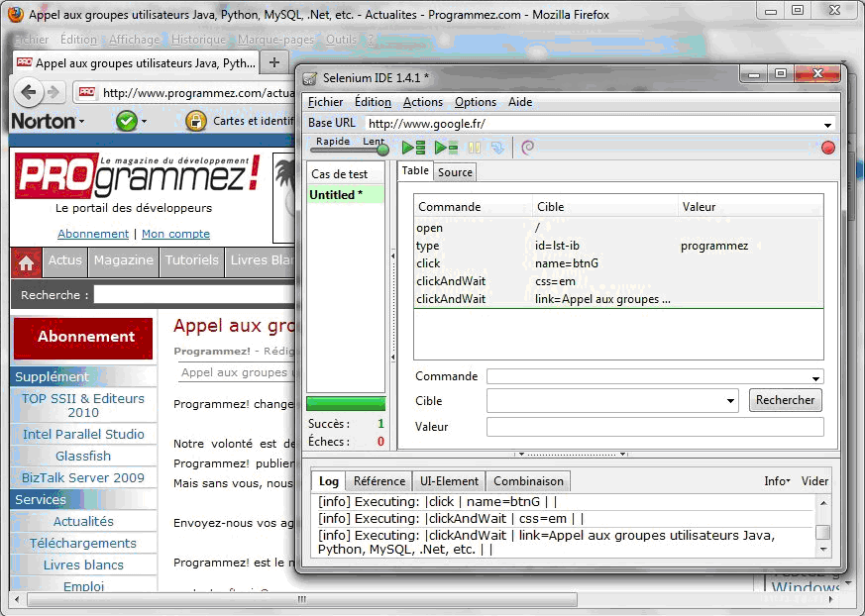865x616 pixels.
Task: Open the Actus navigation tab on Programmez
Action: pyautogui.click(x=65, y=260)
